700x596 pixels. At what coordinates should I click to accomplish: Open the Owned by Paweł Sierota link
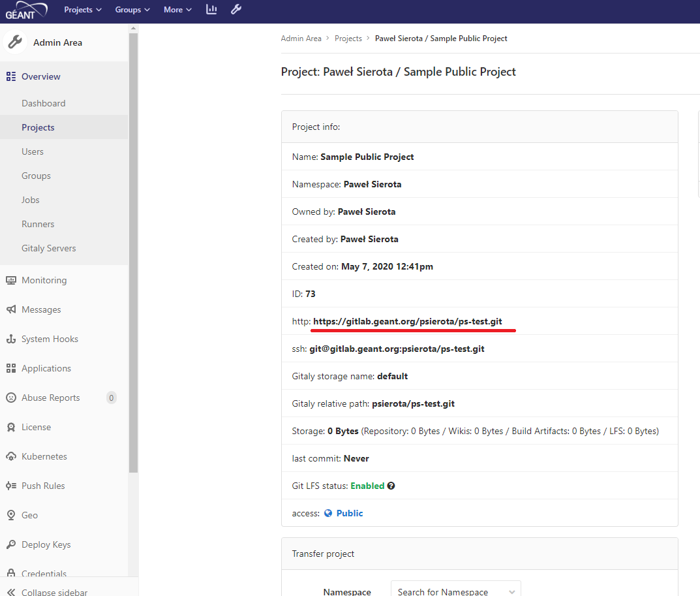[x=367, y=212]
